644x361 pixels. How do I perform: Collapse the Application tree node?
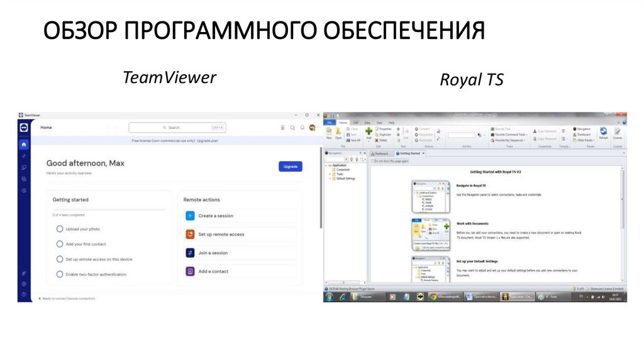tap(326, 165)
